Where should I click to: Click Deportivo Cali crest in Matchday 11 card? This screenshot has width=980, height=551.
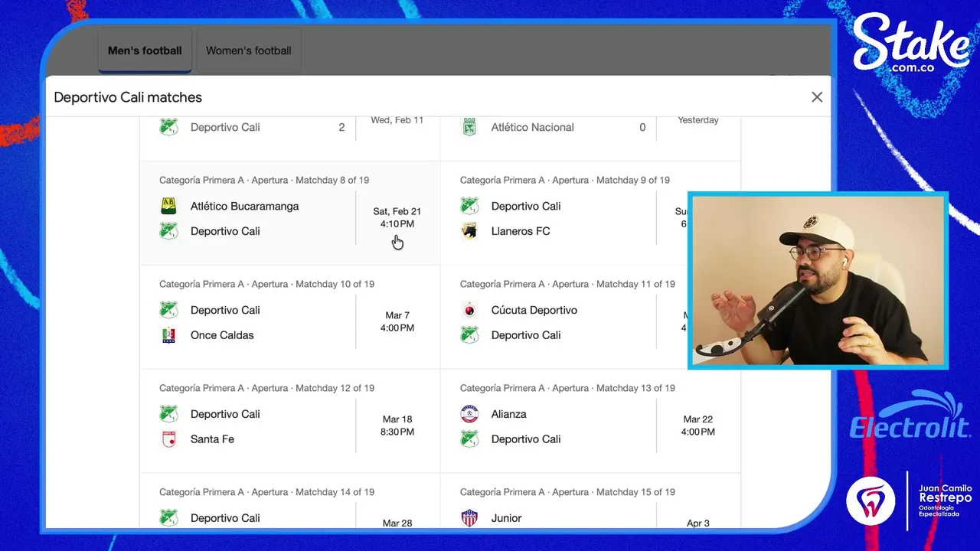469,335
